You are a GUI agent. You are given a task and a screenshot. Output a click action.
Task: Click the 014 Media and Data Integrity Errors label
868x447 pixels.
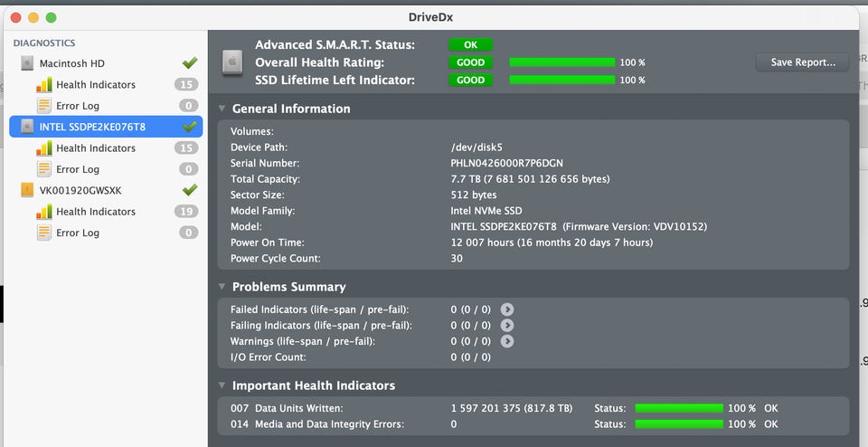pos(317,424)
